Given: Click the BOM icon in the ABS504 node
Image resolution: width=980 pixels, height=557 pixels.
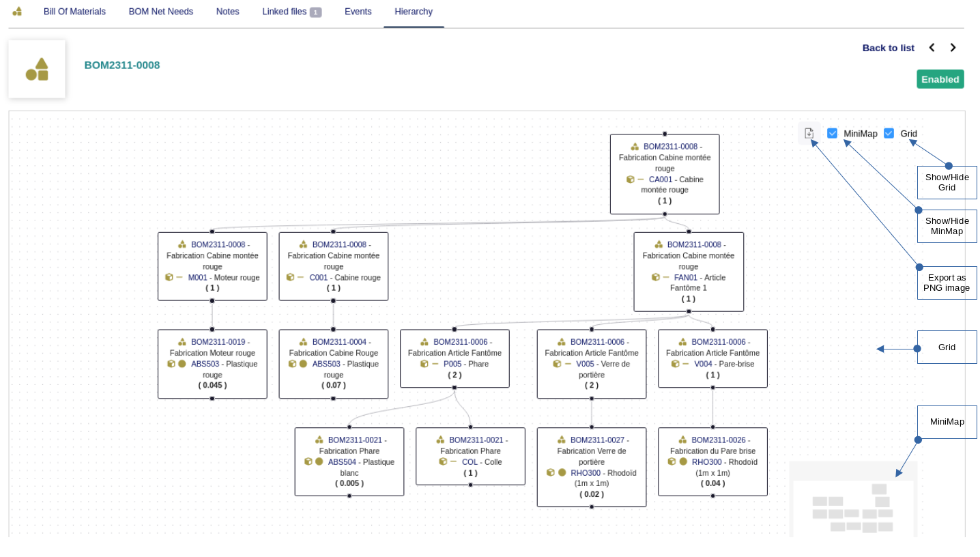Looking at the screenshot, I should click(319, 440).
